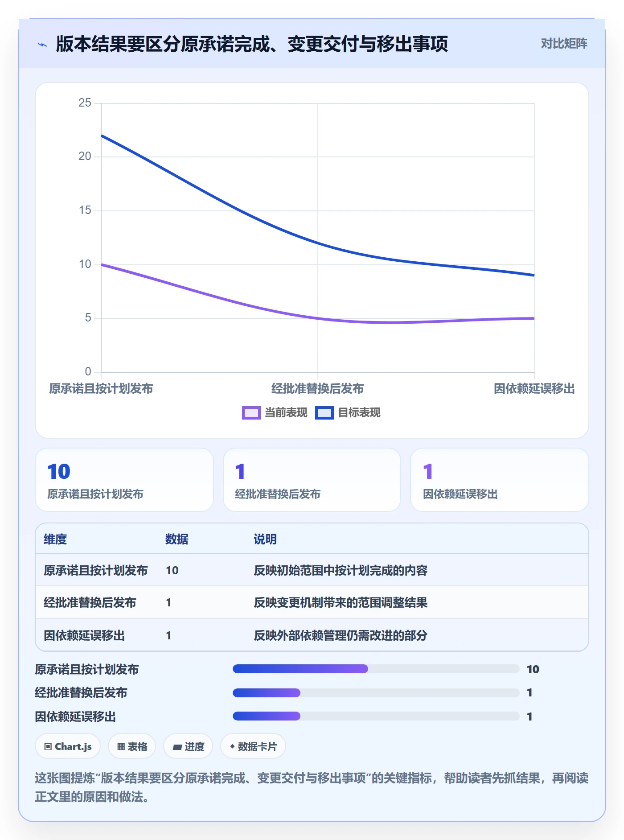Click the title 版本结果要区分原承诺完成、变更交付与移出事项
The width and height of the screenshot is (624, 840).
click(x=252, y=44)
